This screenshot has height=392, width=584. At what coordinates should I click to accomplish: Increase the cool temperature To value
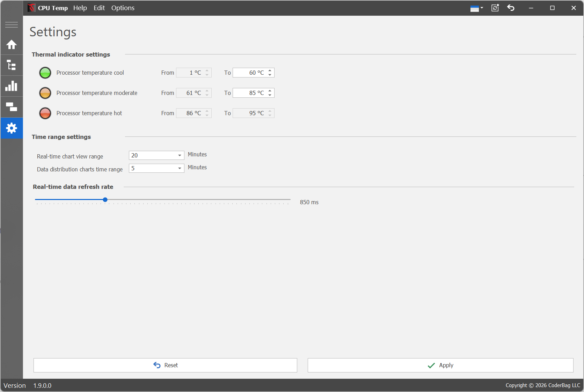[270, 71]
